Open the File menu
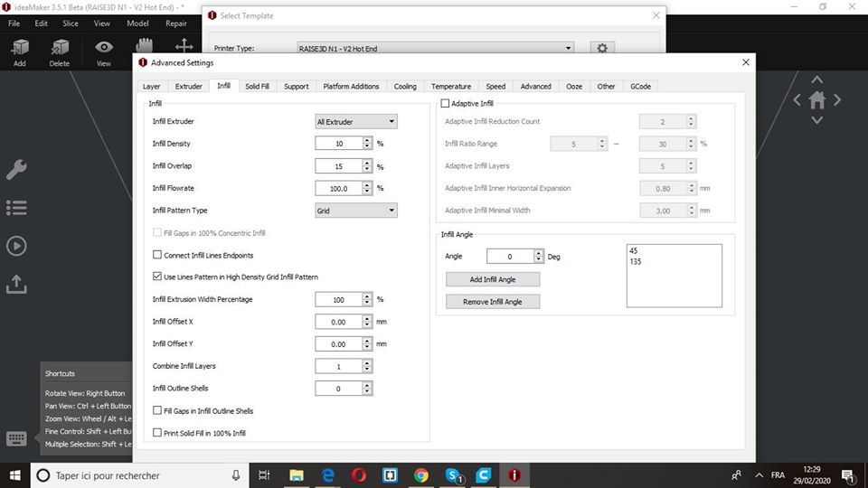The width and height of the screenshot is (868, 488). [x=14, y=23]
